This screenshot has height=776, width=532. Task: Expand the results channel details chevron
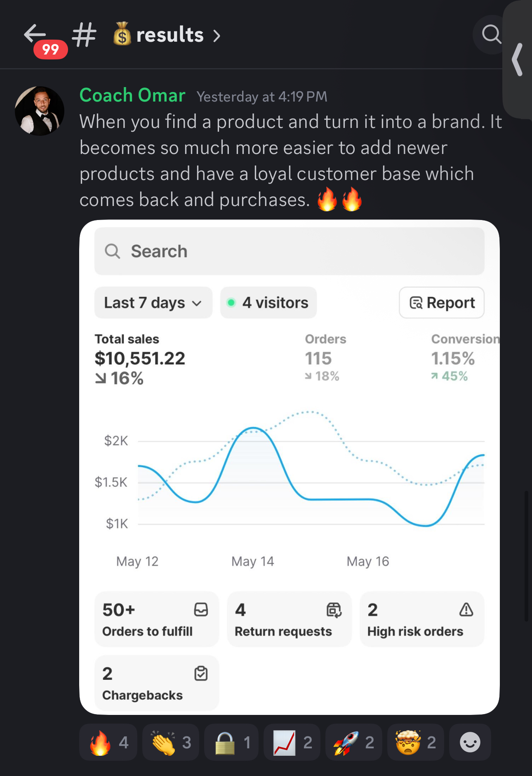point(217,36)
